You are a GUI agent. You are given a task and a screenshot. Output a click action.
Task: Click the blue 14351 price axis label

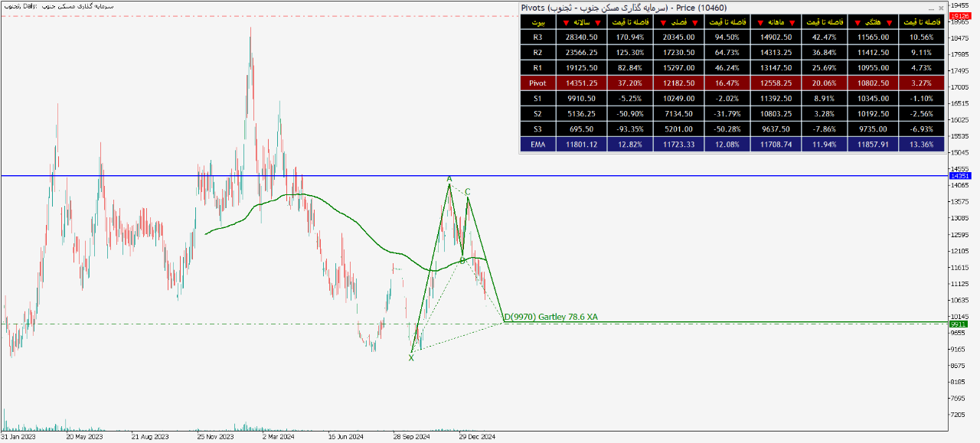pyautogui.click(x=959, y=176)
